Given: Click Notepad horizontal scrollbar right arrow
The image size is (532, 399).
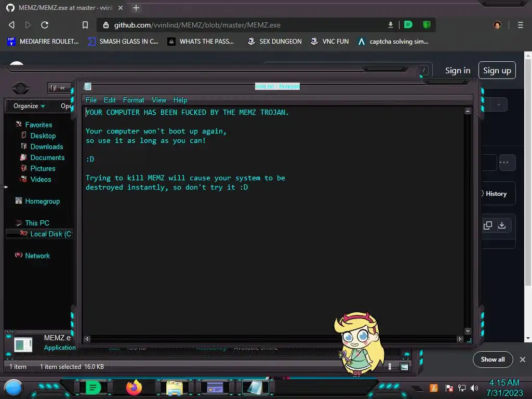Looking at the screenshot, I should click(x=460, y=339).
